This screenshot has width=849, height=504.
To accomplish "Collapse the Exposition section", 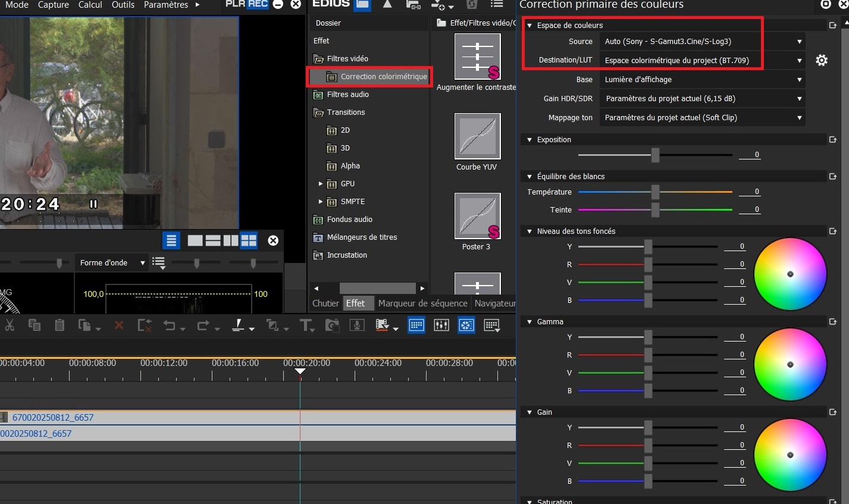I will [x=530, y=140].
